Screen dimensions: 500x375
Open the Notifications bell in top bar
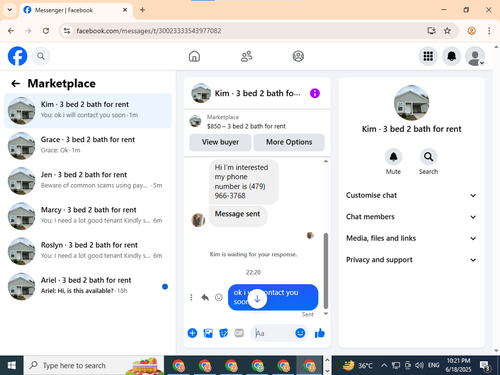[451, 56]
